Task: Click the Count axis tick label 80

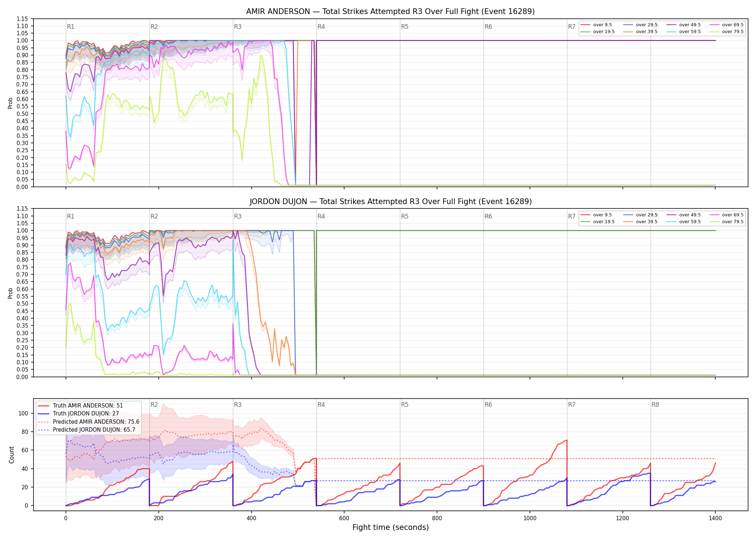Action: pos(24,432)
